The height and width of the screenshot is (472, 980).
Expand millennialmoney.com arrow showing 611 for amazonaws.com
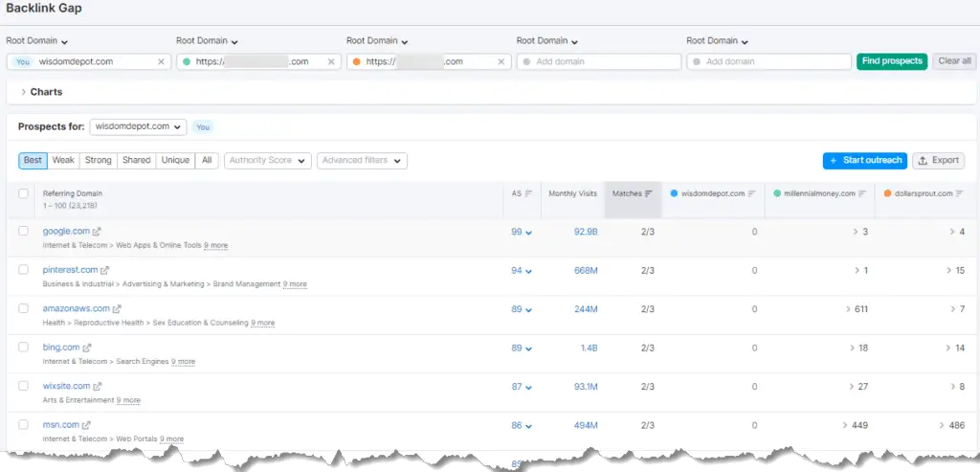click(x=848, y=309)
